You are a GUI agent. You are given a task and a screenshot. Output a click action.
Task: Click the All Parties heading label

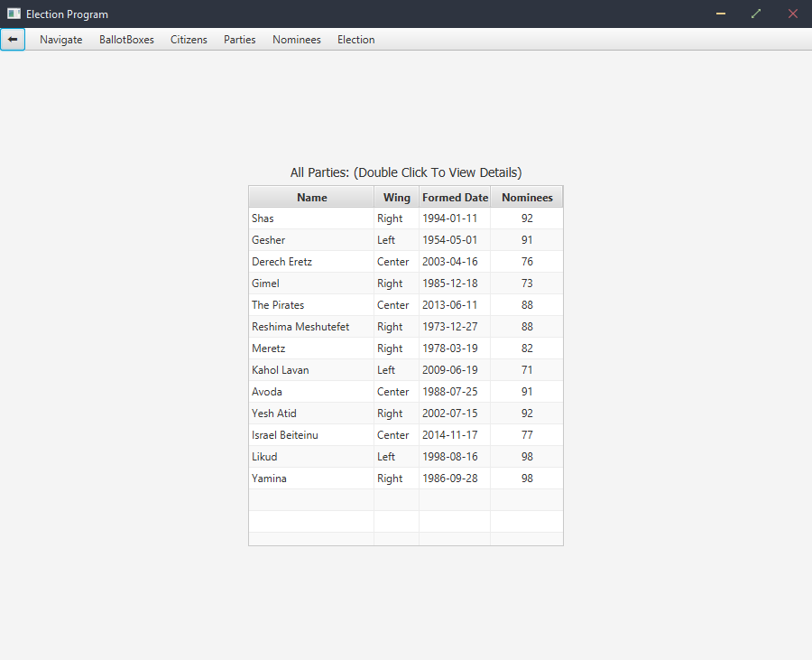(x=406, y=172)
